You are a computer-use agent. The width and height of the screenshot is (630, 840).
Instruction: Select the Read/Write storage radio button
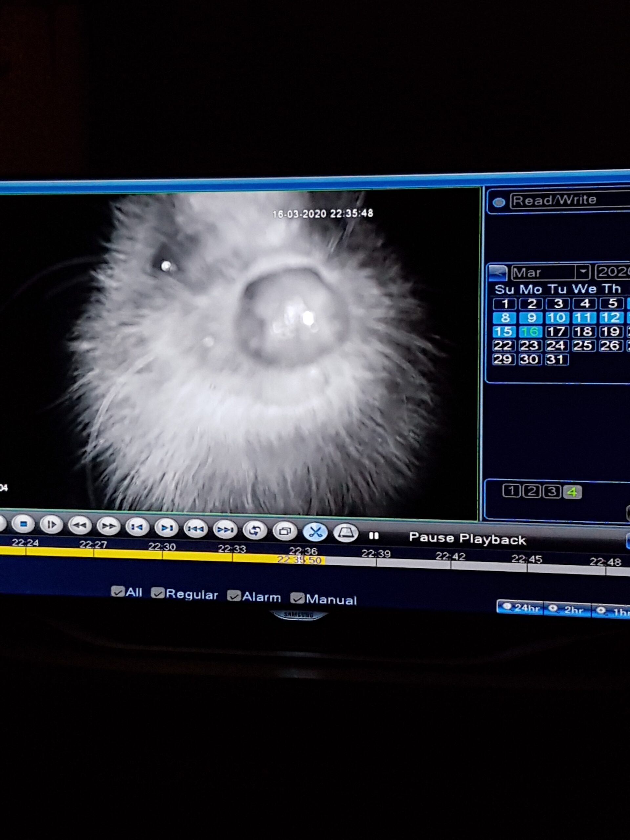click(x=499, y=202)
